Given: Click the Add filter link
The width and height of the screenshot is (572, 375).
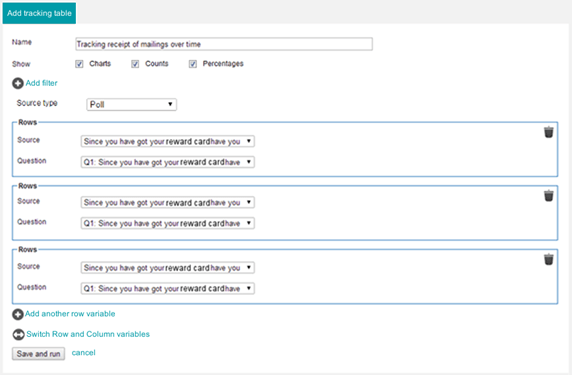Looking at the screenshot, I should pos(42,83).
